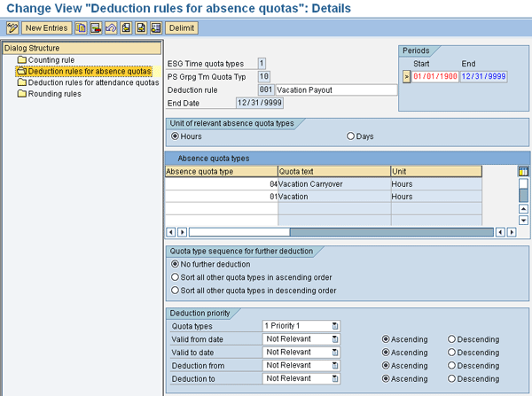This screenshot has height=396, width=532.
Task: Open the Rounding rules tree node
Action: pyautogui.click(x=54, y=94)
